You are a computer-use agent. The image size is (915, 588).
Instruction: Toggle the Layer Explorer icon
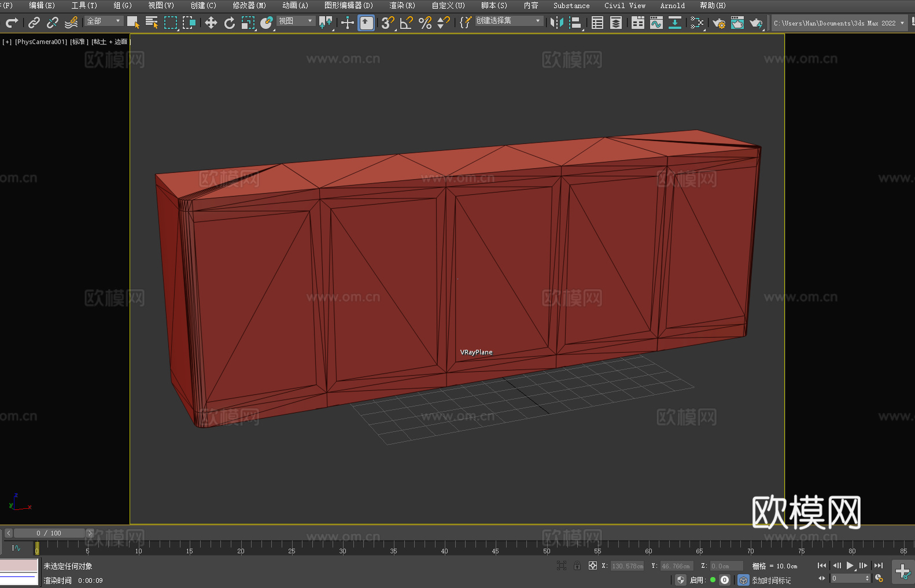pyautogui.click(x=616, y=23)
